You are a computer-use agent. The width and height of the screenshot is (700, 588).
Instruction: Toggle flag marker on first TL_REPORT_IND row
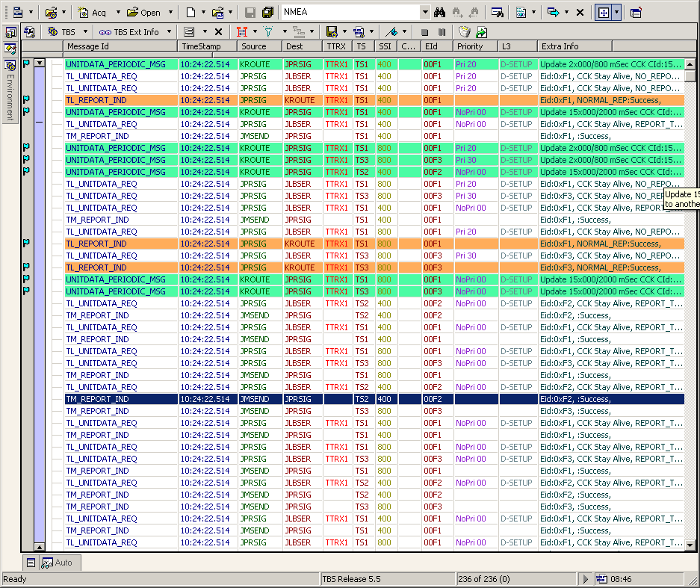coord(27,100)
